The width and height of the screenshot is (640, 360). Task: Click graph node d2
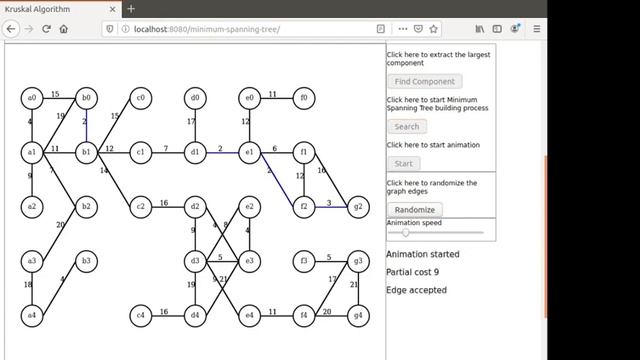[195, 207]
